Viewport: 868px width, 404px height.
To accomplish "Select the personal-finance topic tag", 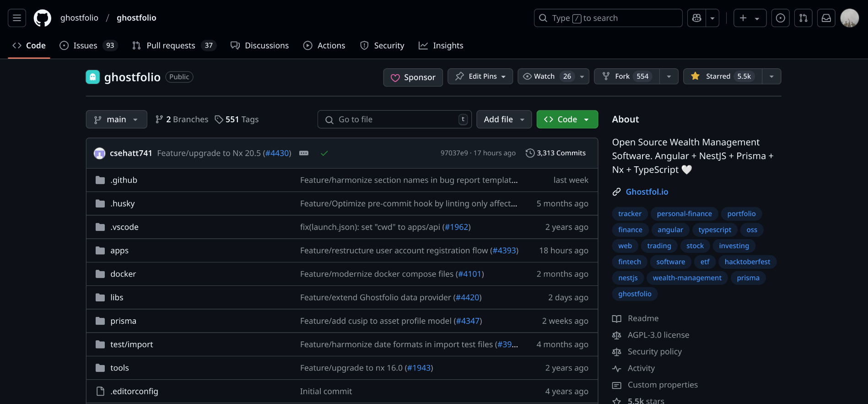I will (x=684, y=214).
